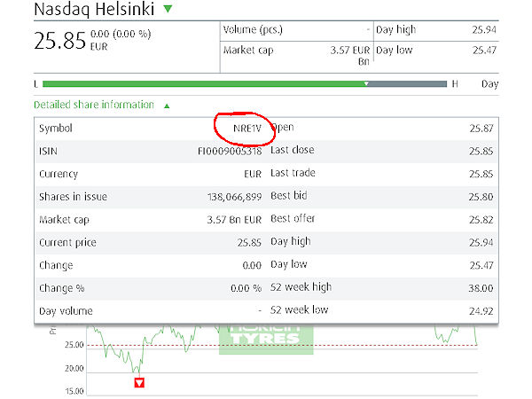Screen dimensions: 532x399
Task: Open the Nasdaq Helsinki exchange dropdown arrow
Action: point(168,9)
